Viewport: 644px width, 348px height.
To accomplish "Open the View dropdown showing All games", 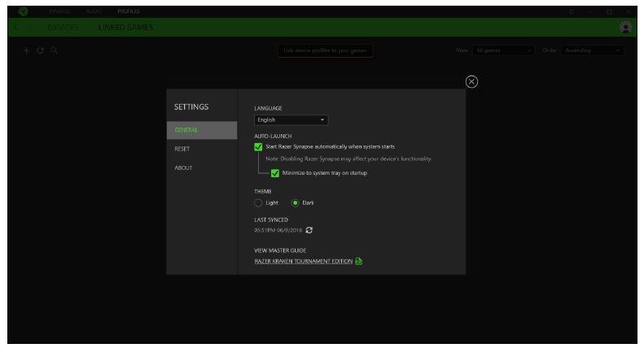I will (x=503, y=50).
